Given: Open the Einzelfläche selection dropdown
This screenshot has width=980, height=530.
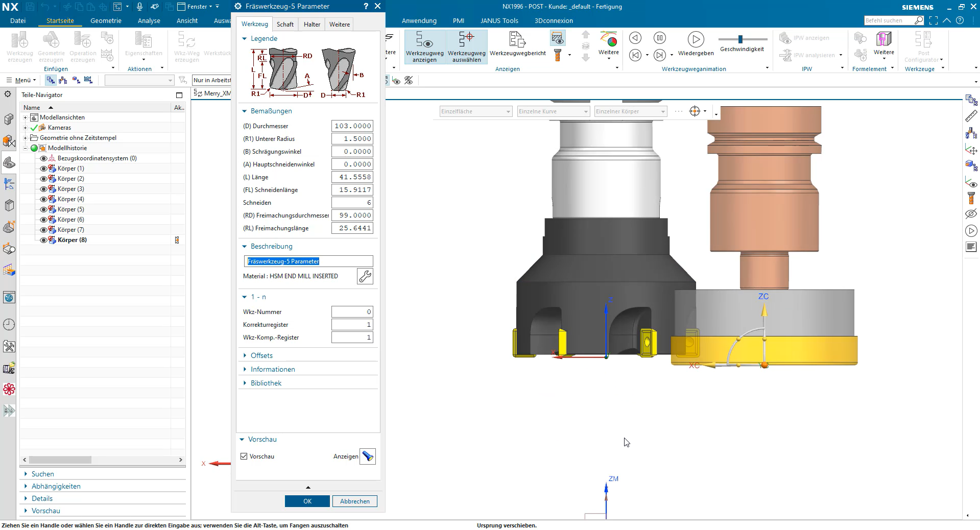Looking at the screenshot, I should click(x=475, y=111).
